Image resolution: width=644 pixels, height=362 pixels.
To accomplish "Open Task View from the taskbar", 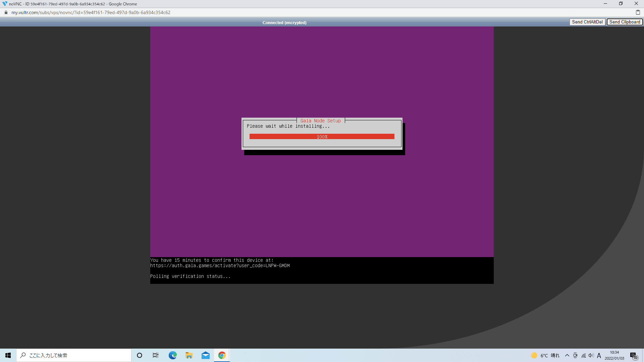I will [x=156, y=355].
